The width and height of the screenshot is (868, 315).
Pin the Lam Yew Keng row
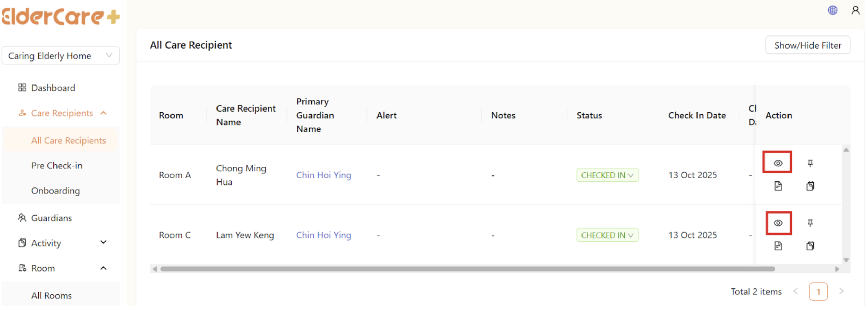tap(810, 223)
